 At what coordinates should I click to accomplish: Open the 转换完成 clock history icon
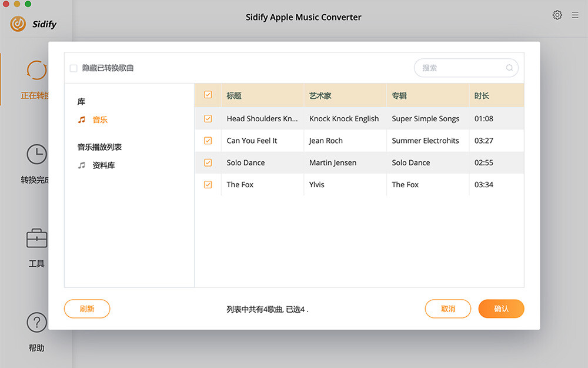(x=36, y=154)
